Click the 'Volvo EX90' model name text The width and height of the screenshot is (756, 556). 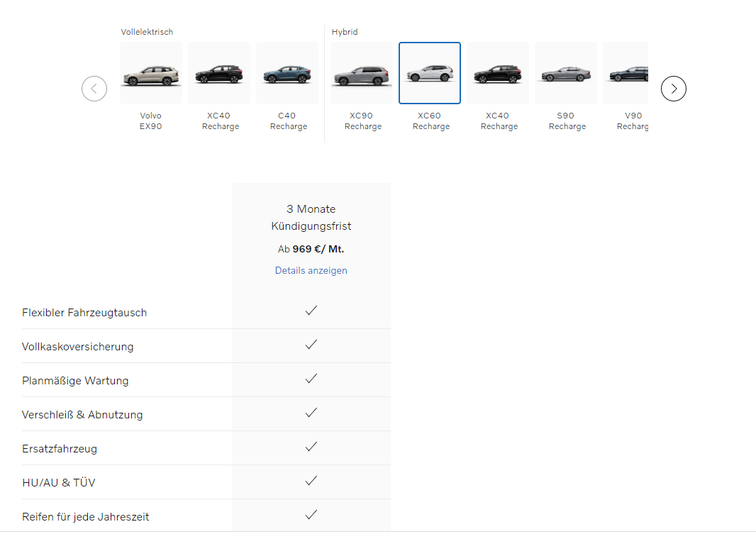pos(151,121)
